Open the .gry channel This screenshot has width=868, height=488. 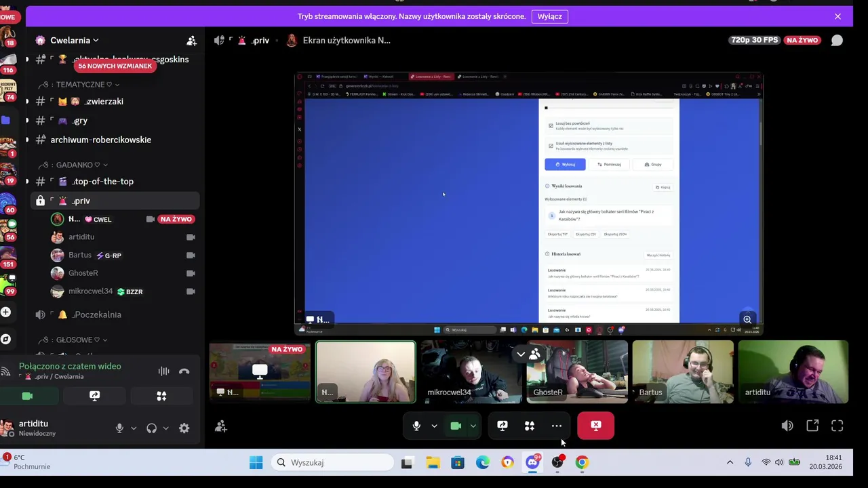[x=115, y=121]
